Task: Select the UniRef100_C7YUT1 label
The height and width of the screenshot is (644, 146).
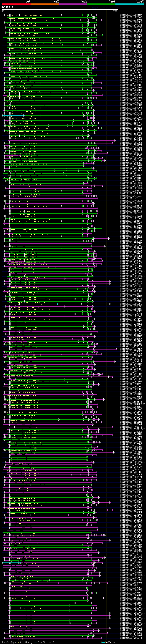Action: coord(131,555)
